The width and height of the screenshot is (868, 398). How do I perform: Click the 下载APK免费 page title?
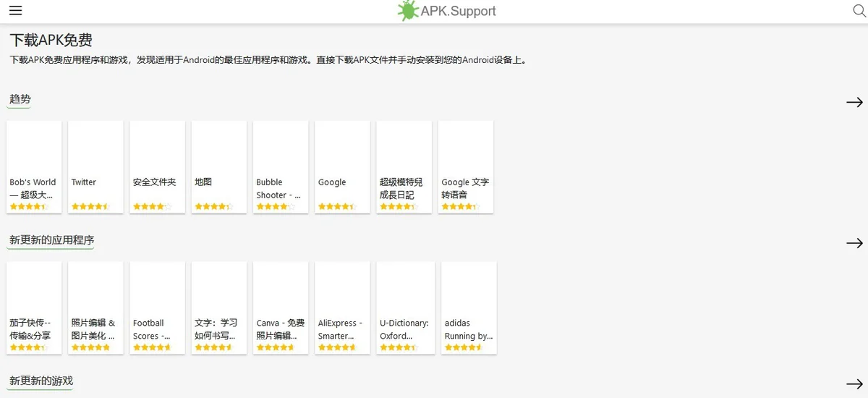coord(51,40)
